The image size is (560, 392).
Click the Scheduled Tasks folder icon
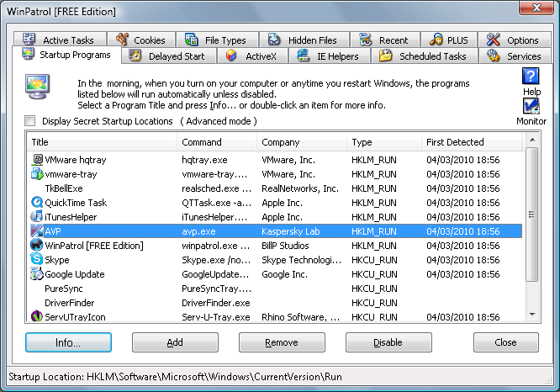(386, 56)
